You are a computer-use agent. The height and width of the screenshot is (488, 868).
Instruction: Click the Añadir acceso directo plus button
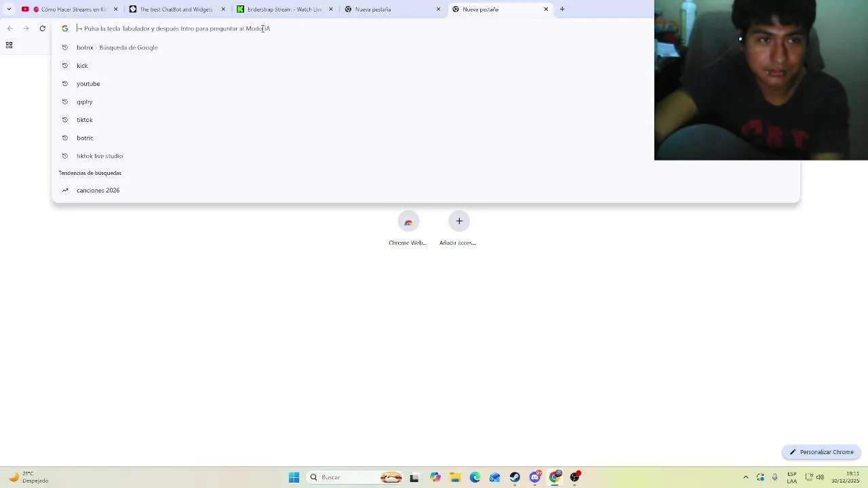point(459,221)
